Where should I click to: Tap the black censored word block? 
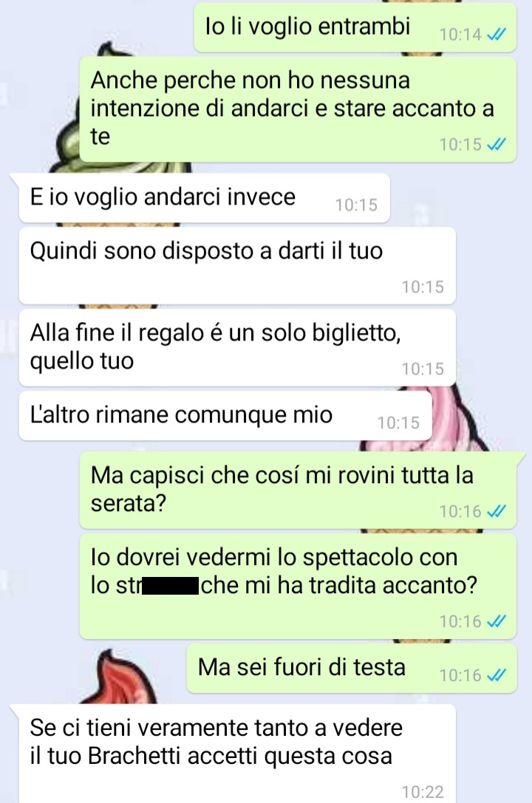[170, 585]
